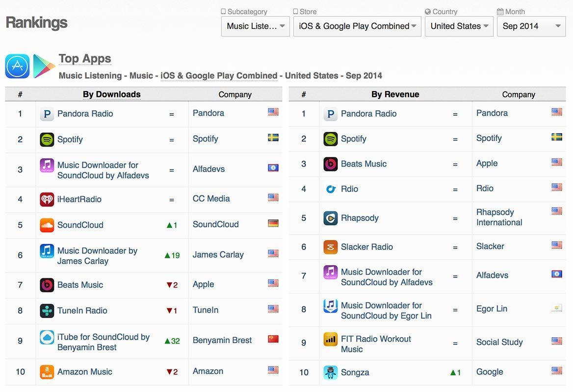
Task: Open the Store dropdown showing iOS & Google Play
Action: (357, 26)
